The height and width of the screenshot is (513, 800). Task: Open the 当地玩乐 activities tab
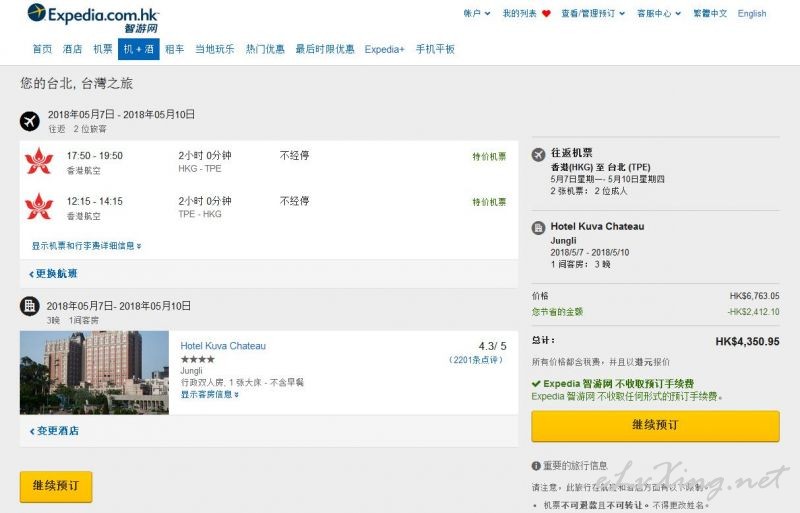click(x=214, y=49)
